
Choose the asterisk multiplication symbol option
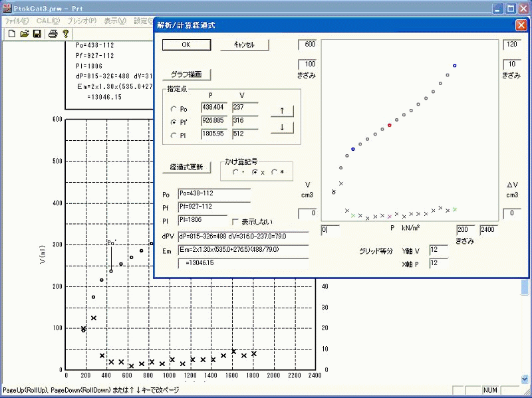273,172
